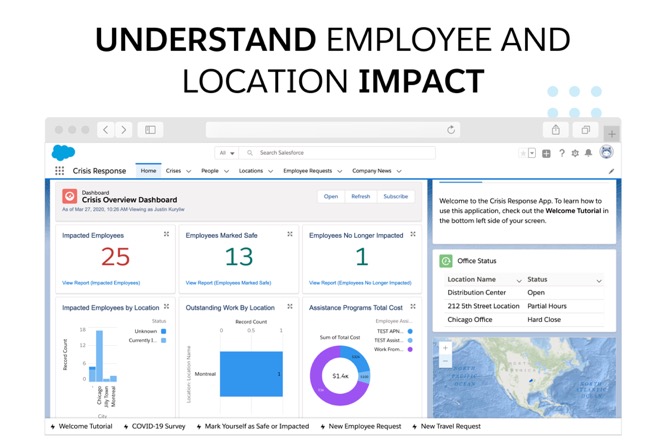666x447 pixels.
Task: Open Status column menu chevron
Action: pyautogui.click(x=599, y=280)
